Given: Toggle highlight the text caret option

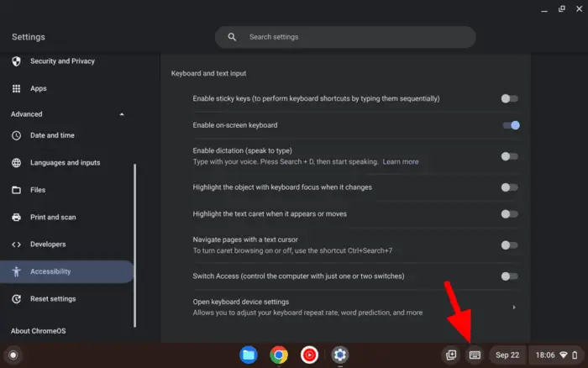Looking at the screenshot, I should [510, 213].
